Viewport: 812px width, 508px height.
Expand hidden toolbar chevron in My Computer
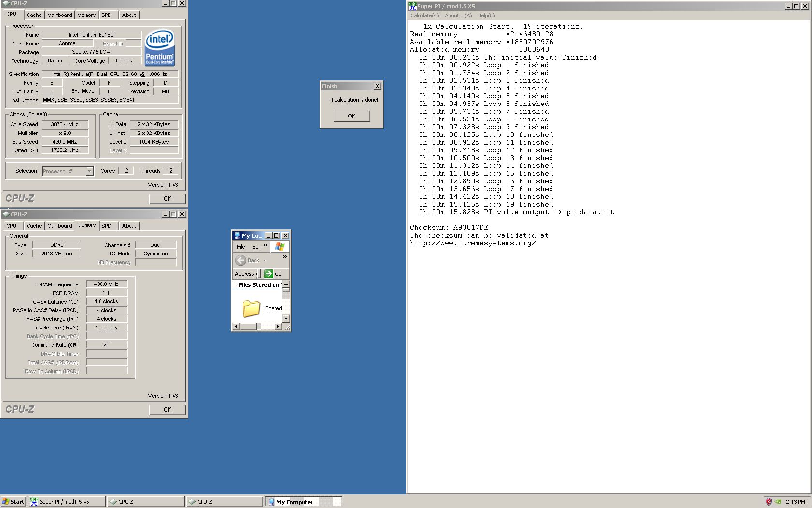tap(285, 256)
